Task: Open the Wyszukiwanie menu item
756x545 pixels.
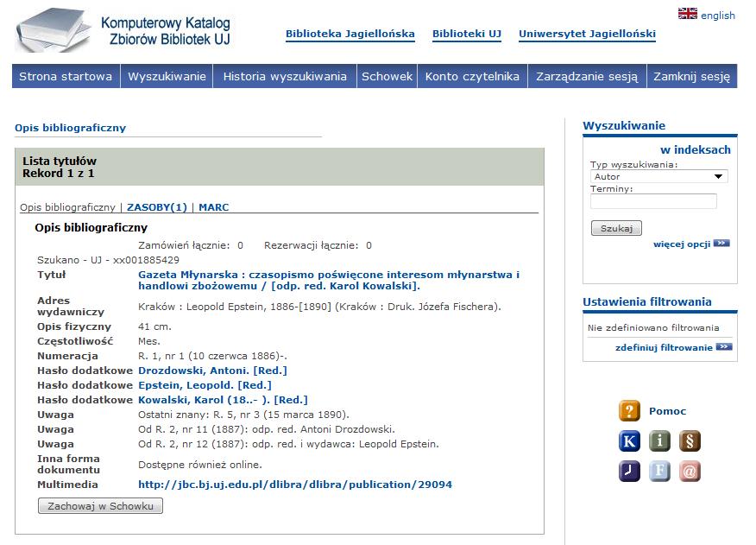Action: tap(167, 76)
